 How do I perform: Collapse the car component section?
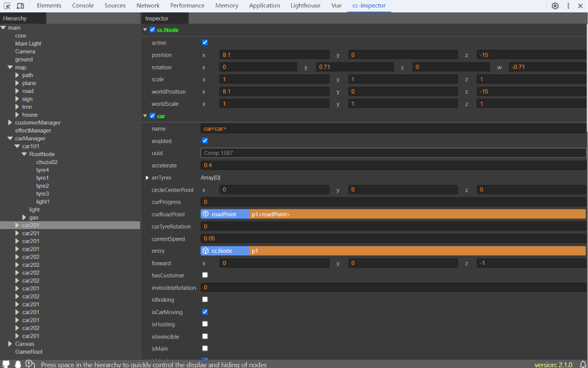(145, 115)
